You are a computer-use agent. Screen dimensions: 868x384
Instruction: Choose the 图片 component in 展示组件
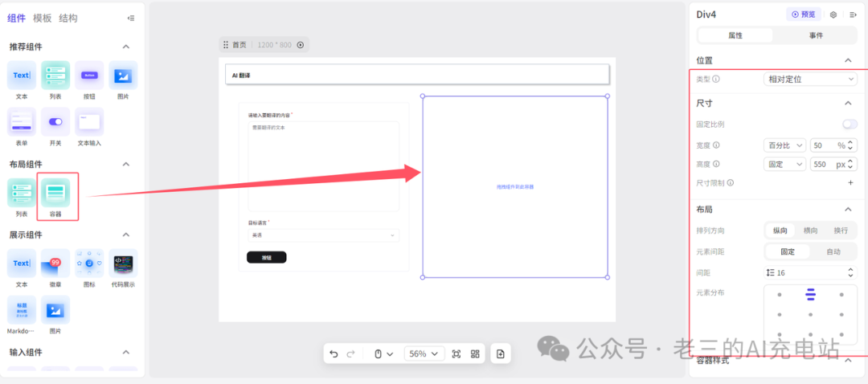tap(55, 310)
